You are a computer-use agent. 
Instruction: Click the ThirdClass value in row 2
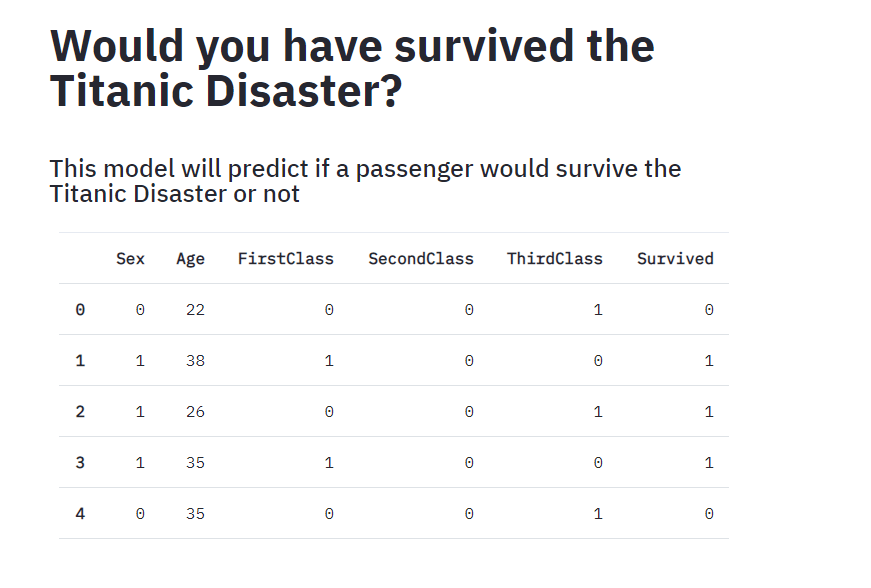598,411
